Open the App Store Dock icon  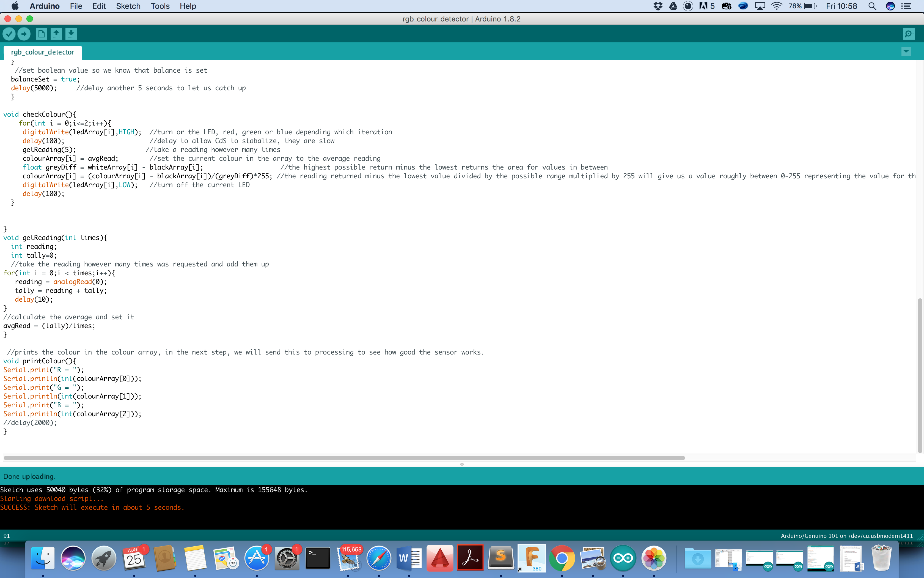coord(257,558)
